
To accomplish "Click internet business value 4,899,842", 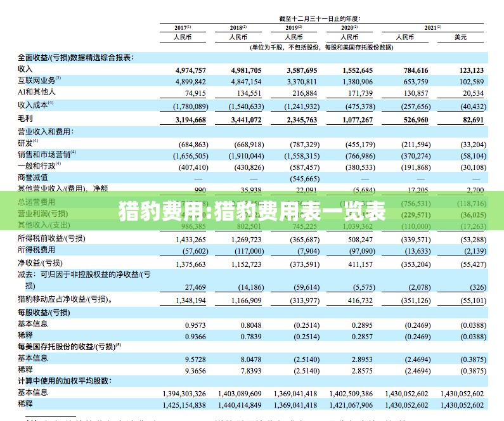I will (x=191, y=82).
